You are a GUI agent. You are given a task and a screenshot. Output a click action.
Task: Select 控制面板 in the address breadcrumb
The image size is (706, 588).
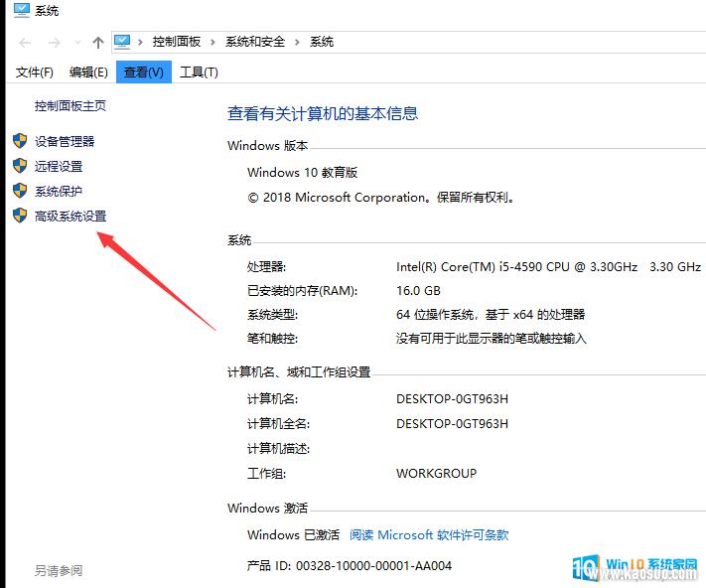pos(176,42)
